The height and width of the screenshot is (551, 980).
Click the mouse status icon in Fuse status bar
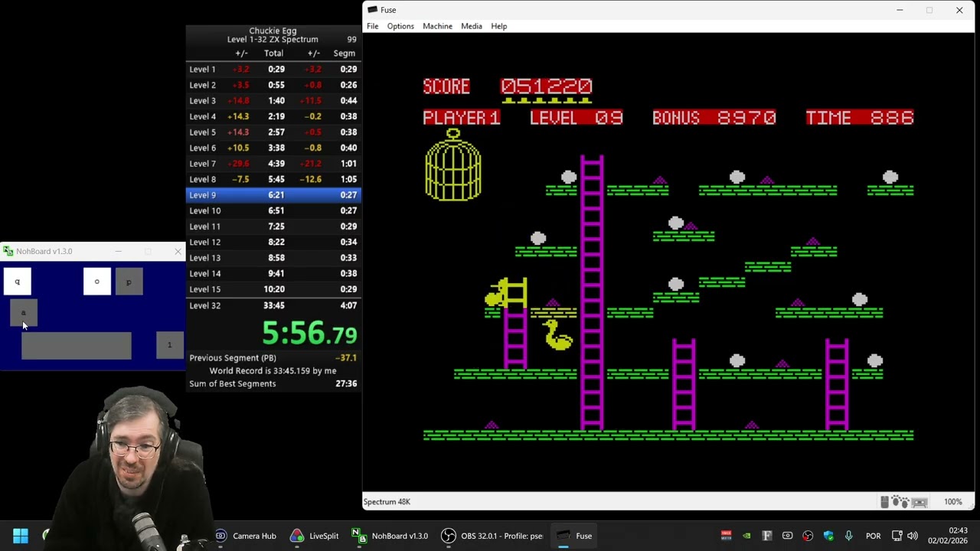(x=885, y=502)
